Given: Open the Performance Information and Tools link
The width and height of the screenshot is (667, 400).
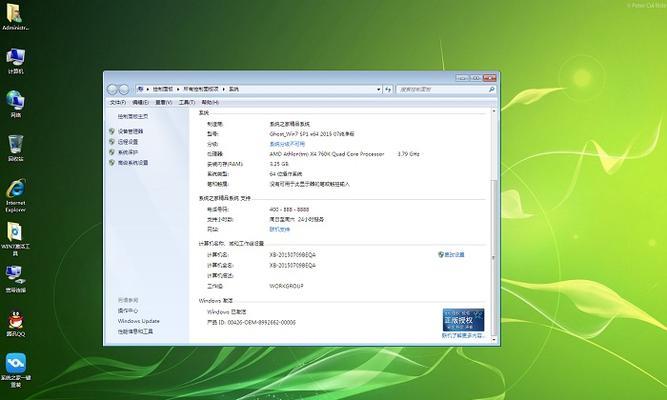Looking at the screenshot, I should [x=135, y=331].
